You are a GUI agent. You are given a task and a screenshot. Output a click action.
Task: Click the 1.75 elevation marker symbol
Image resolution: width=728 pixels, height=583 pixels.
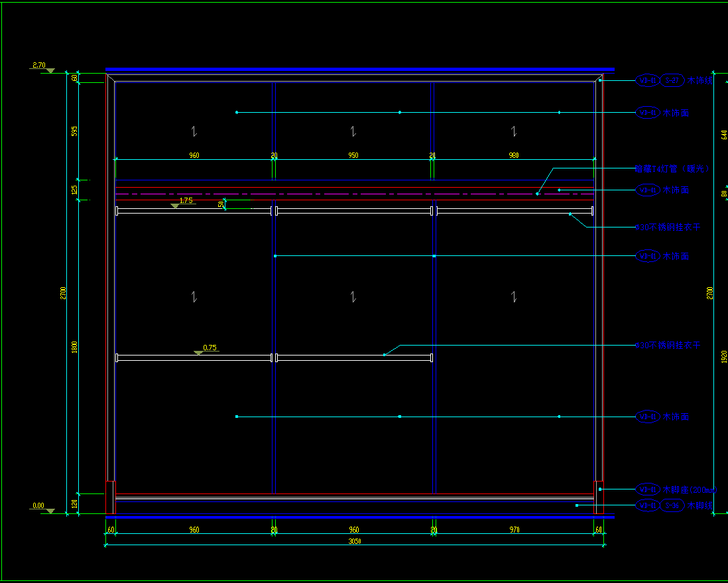[x=175, y=206]
